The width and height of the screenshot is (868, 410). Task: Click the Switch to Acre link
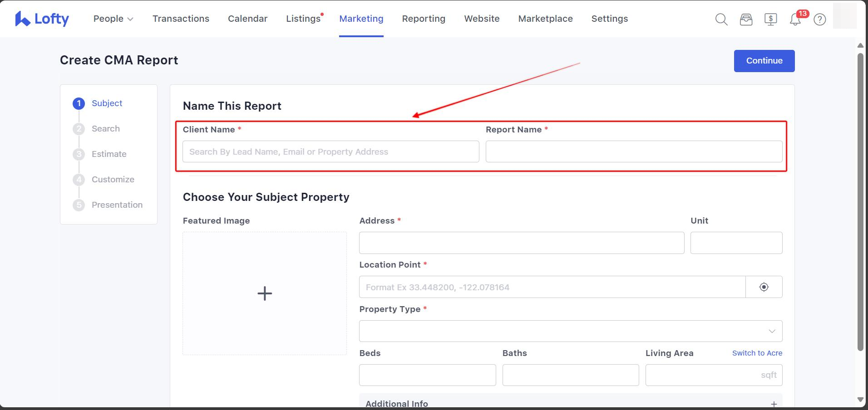click(x=757, y=353)
